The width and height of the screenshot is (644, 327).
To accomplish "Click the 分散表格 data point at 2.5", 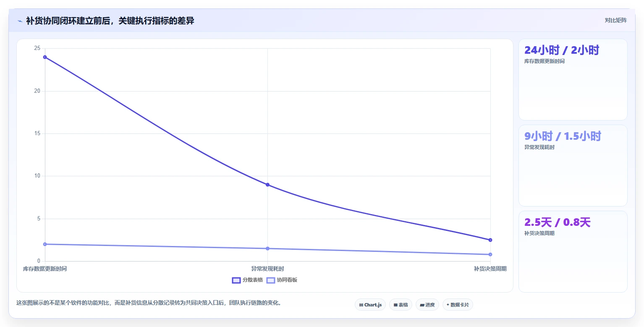I will [x=490, y=240].
